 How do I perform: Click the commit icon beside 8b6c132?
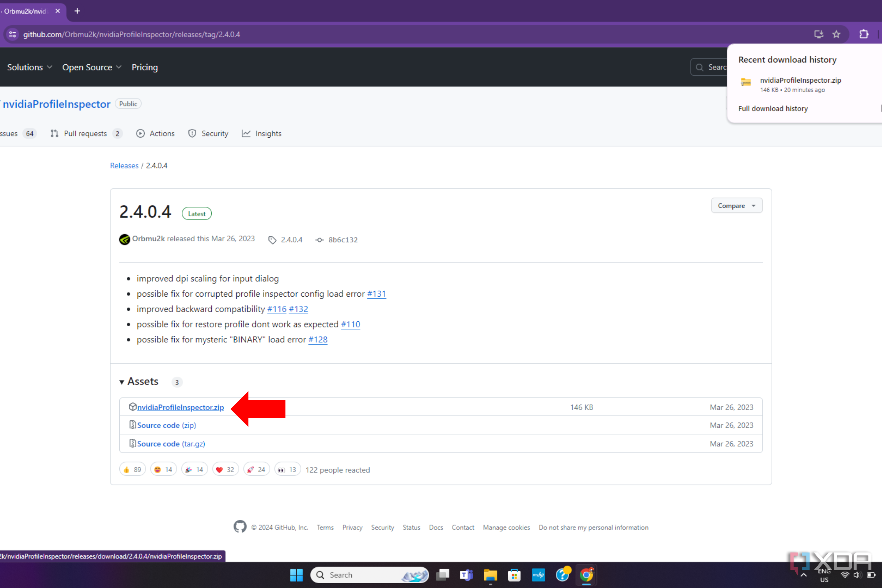tap(319, 240)
